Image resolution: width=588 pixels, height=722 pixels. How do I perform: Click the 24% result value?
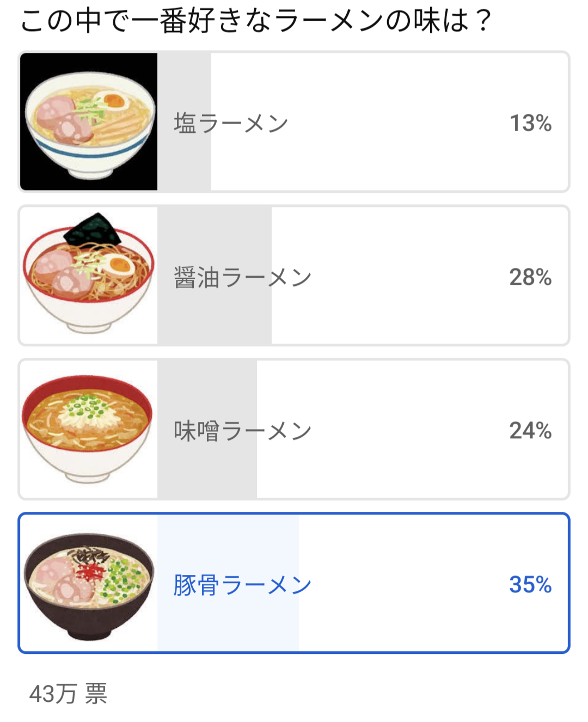[x=530, y=431]
